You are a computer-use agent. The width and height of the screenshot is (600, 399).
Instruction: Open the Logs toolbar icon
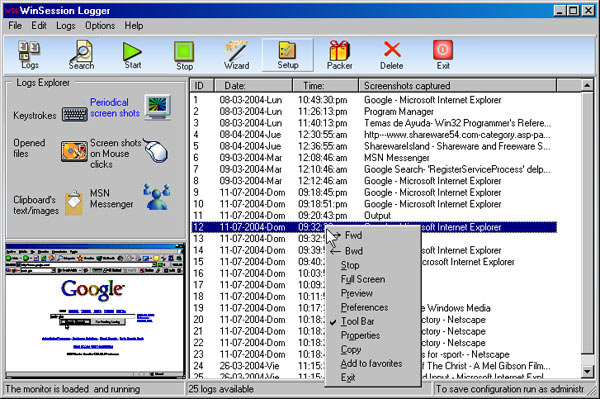29,55
